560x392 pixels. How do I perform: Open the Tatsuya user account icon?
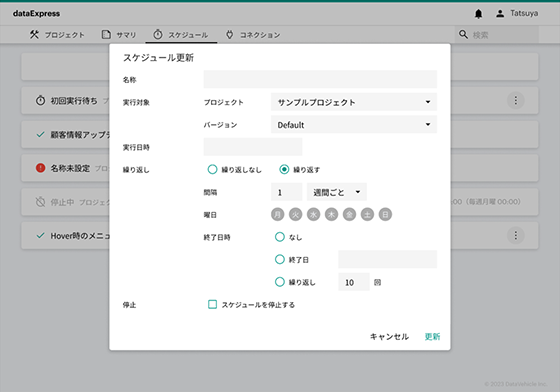pos(500,14)
